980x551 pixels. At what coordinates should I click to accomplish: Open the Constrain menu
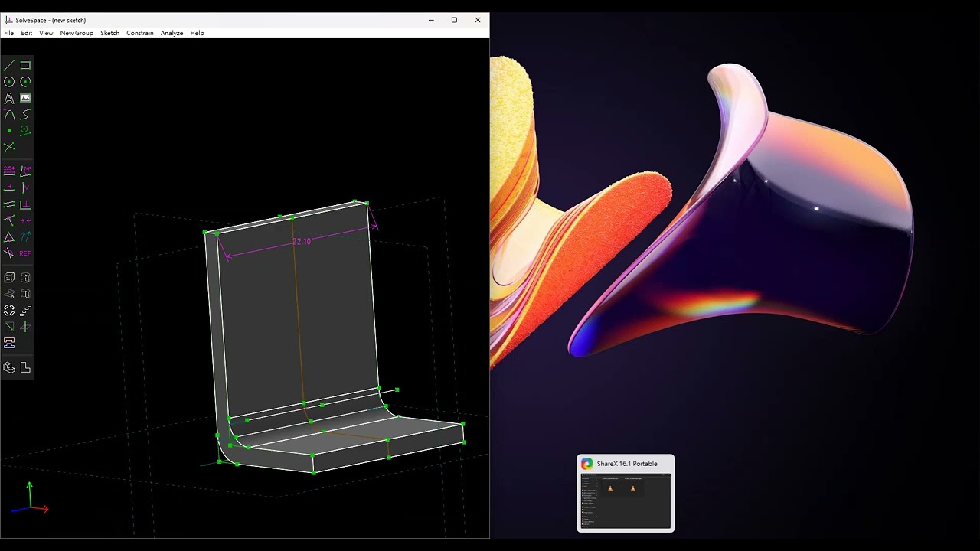point(140,33)
